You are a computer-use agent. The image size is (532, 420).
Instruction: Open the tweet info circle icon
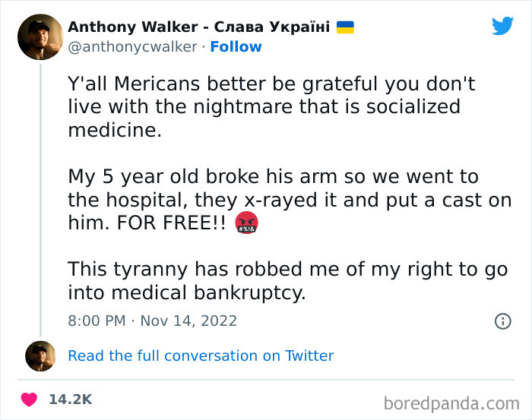click(502, 321)
